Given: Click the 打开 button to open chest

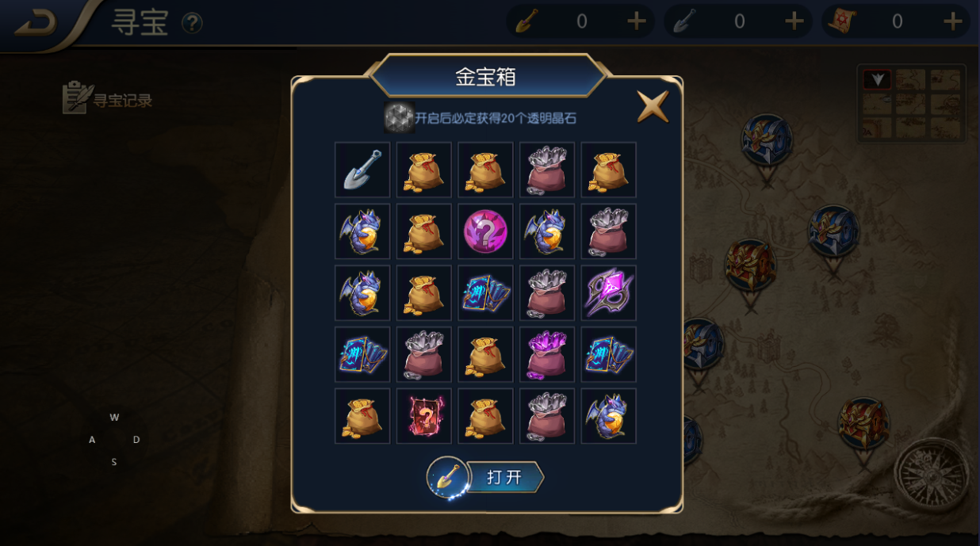Looking at the screenshot, I should tap(504, 477).
